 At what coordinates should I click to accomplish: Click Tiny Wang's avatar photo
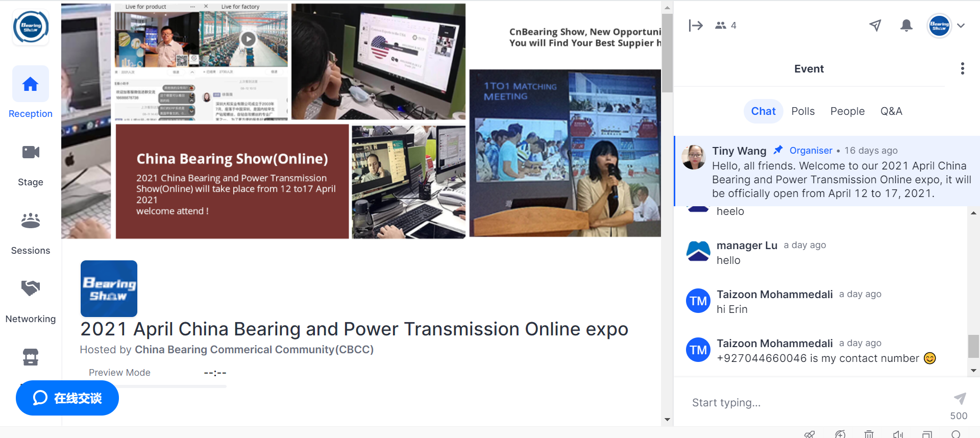point(694,157)
